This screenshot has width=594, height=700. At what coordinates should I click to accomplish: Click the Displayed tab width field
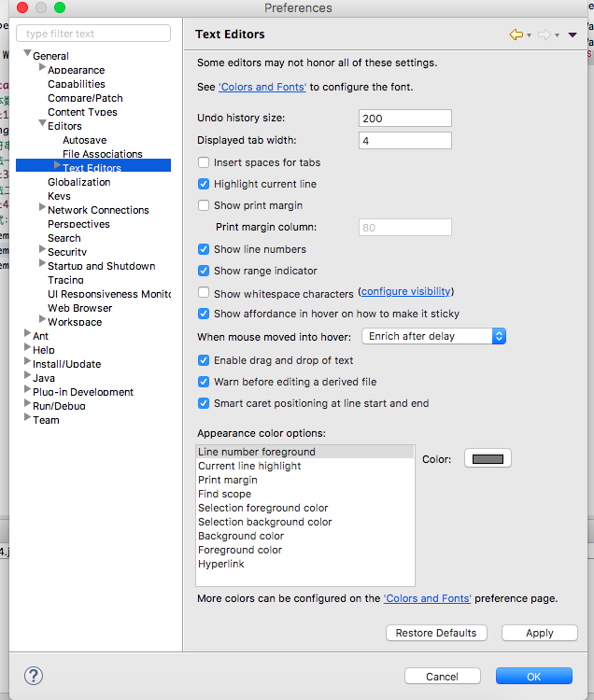405,141
